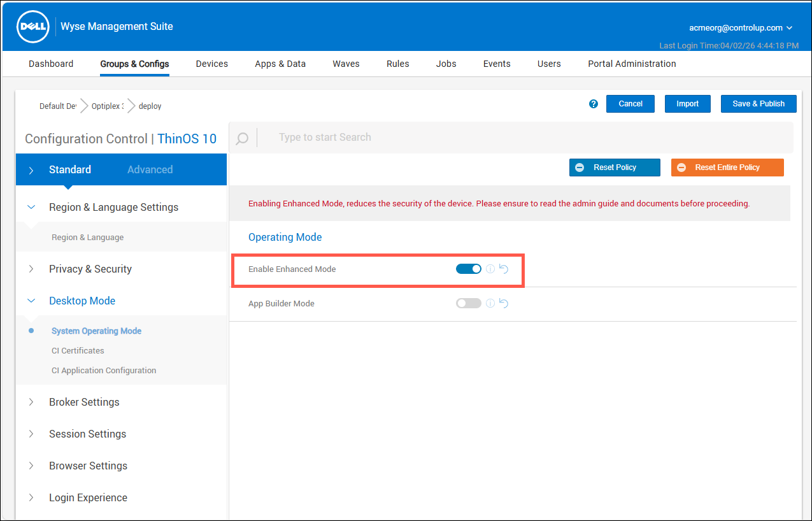Screen dimensions: 812x521
Task: Click info icon beside Enable Enhanced Mode
Action: coord(490,269)
